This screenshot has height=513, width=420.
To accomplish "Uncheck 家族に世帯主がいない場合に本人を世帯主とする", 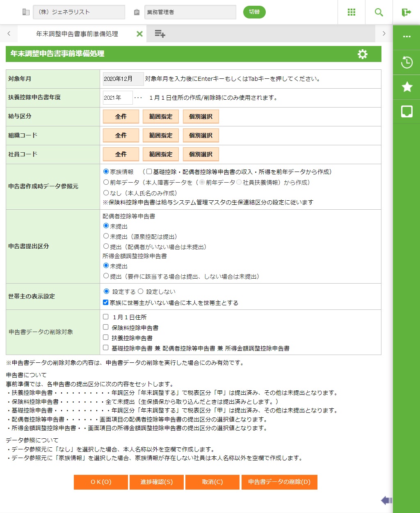I will click(106, 302).
